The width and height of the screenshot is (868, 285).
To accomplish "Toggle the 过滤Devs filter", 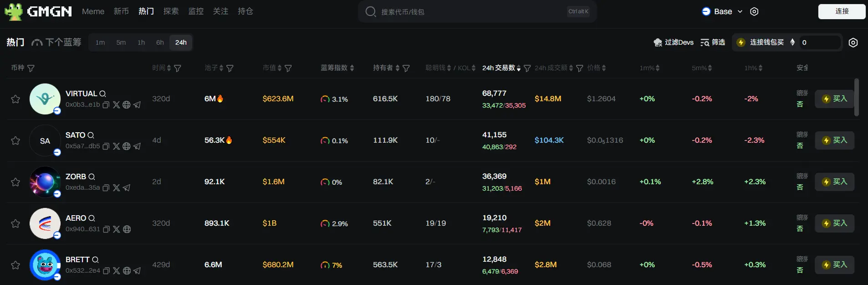I will pos(674,42).
